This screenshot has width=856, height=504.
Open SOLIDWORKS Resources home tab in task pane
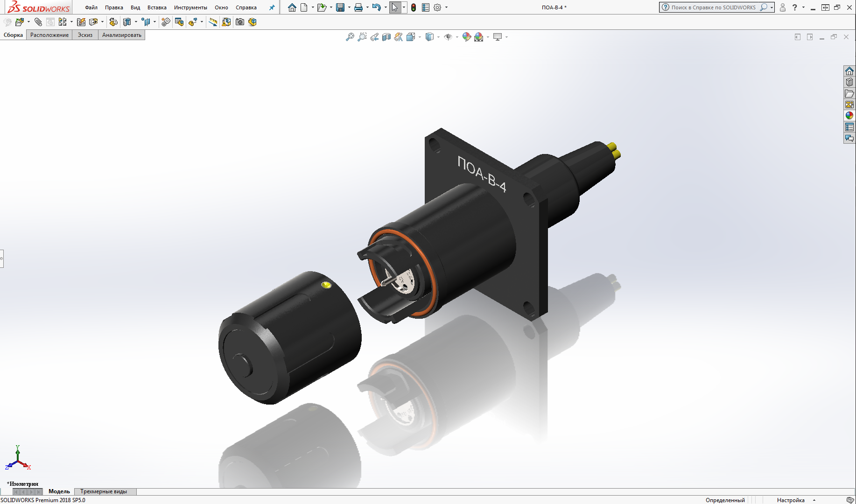(849, 71)
